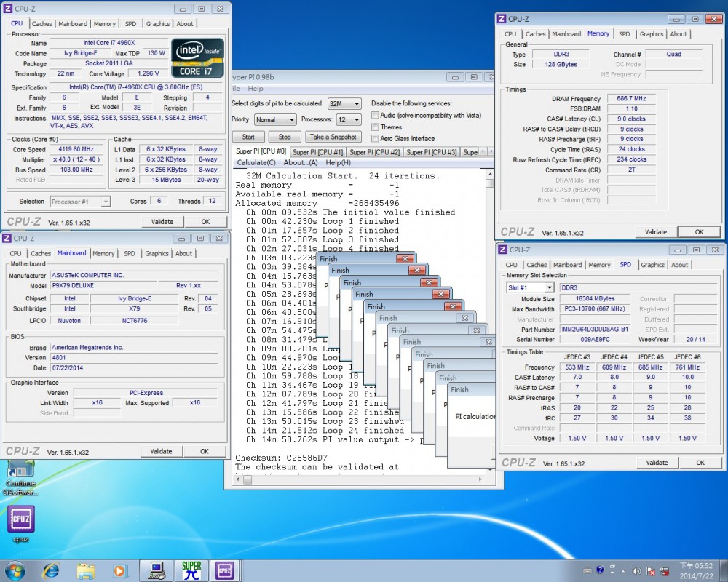Open the Priority dropdown set to Normal
The height and width of the screenshot is (582, 728).
click(x=275, y=119)
